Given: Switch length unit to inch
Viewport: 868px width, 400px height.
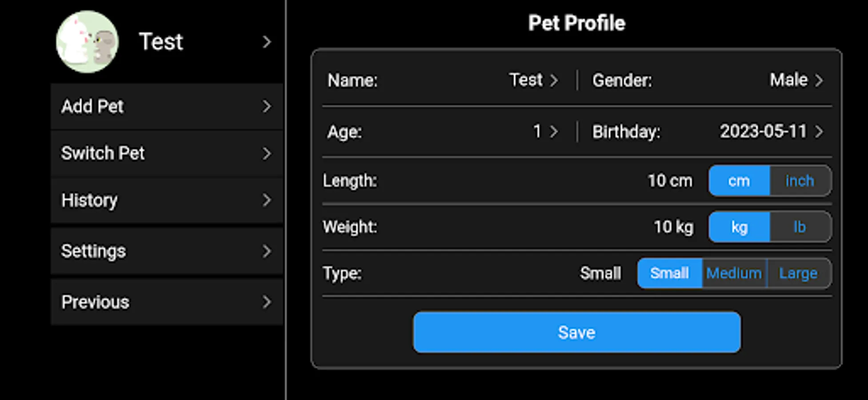Looking at the screenshot, I should (800, 181).
